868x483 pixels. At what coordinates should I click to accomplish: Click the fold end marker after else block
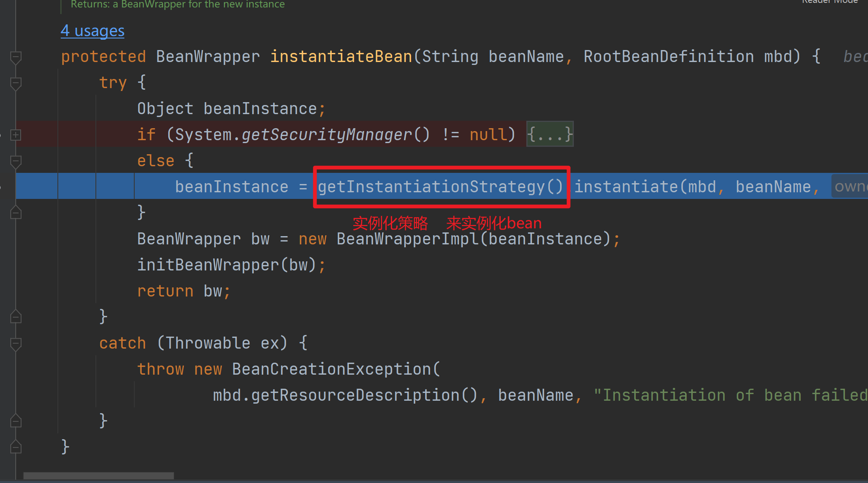pyautogui.click(x=16, y=213)
